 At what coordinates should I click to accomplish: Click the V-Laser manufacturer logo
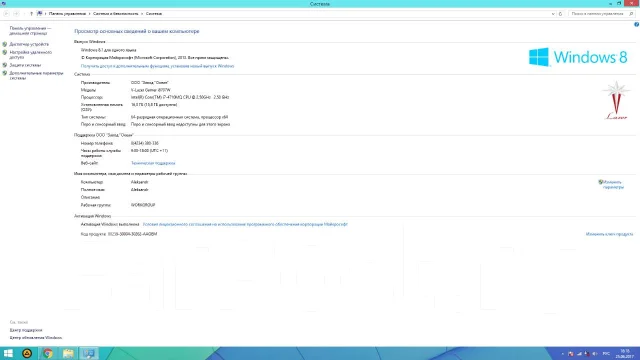point(616,100)
